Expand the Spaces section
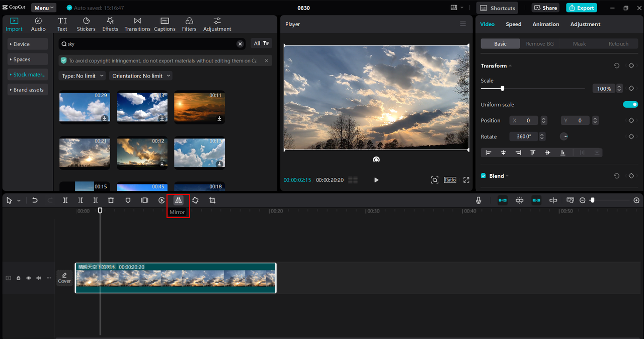 click(x=28, y=59)
